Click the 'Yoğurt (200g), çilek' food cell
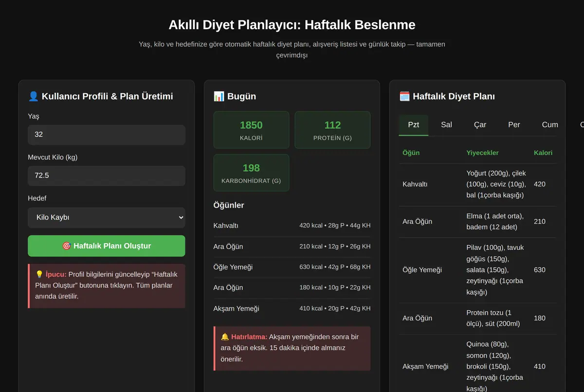The width and height of the screenshot is (584, 392). tap(496, 184)
